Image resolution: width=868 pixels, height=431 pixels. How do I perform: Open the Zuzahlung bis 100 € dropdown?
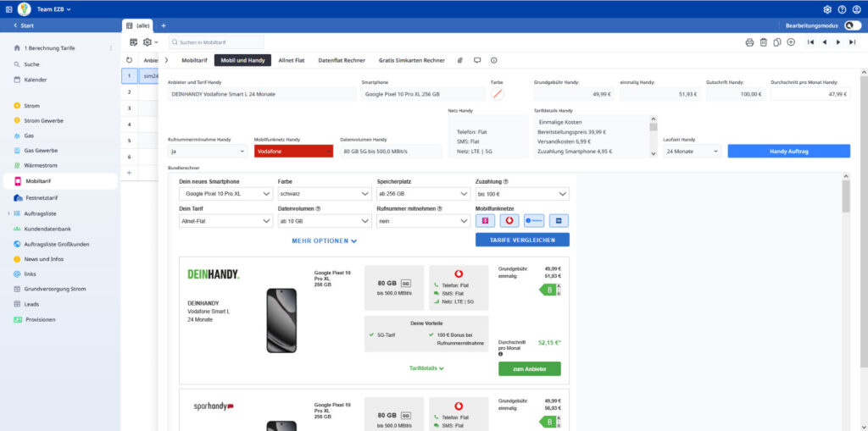pyautogui.click(x=522, y=194)
